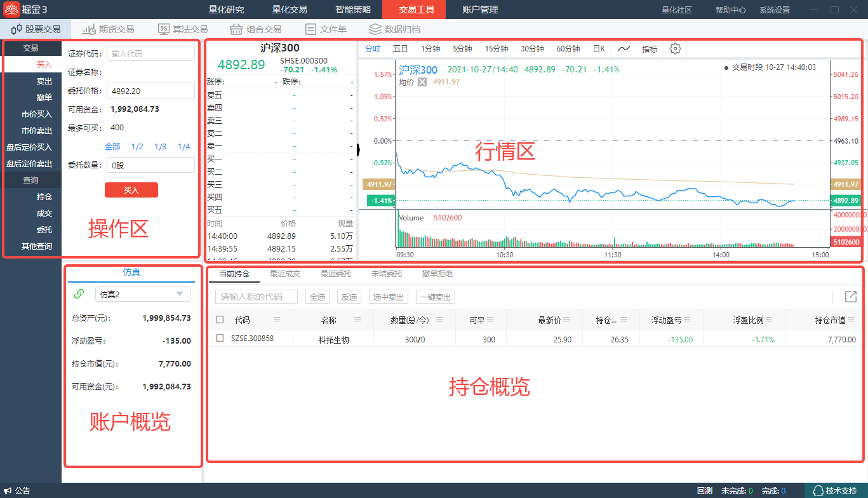Click the 委托价格 input field
The height and width of the screenshot is (498, 868).
tap(150, 91)
